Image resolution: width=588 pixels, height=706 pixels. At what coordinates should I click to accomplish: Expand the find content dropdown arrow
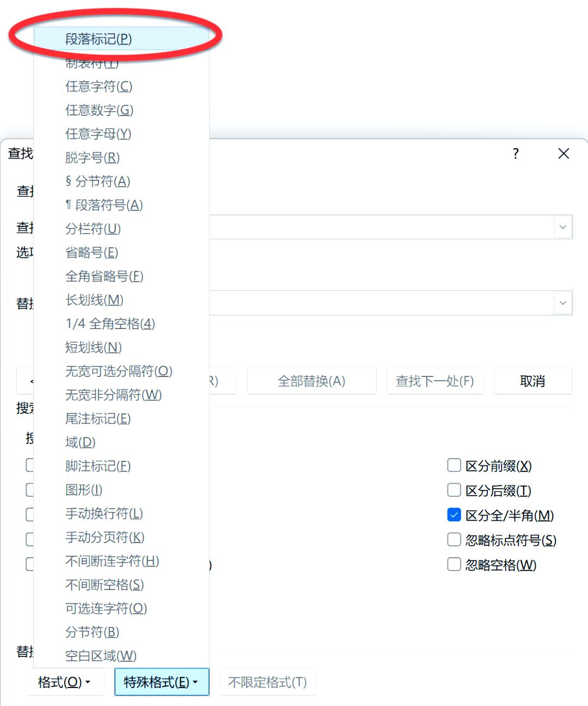pos(562,227)
